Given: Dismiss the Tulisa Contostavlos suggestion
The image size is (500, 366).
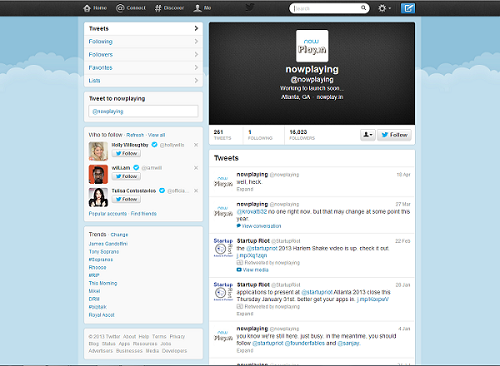Looking at the screenshot, I should point(196,191).
